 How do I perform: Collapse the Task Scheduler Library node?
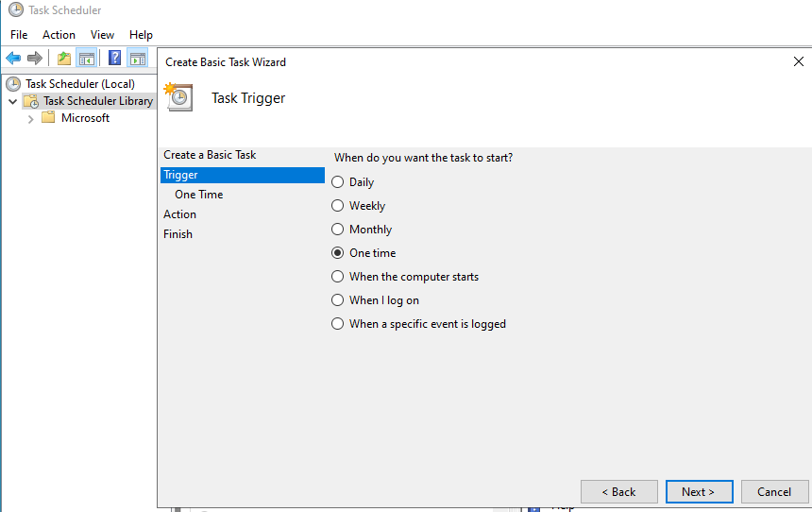(x=13, y=101)
